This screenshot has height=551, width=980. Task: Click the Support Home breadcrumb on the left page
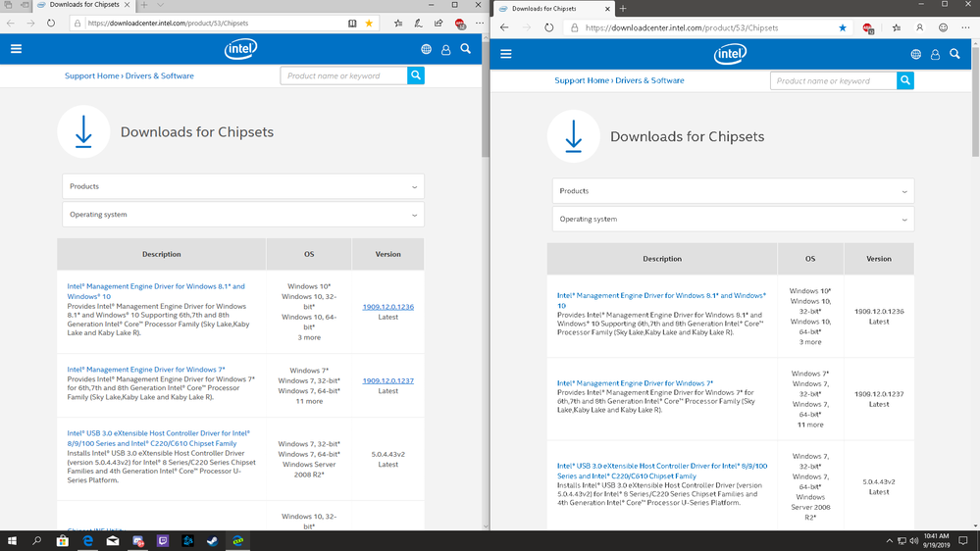pyautogui.click(x=92, y=75)
